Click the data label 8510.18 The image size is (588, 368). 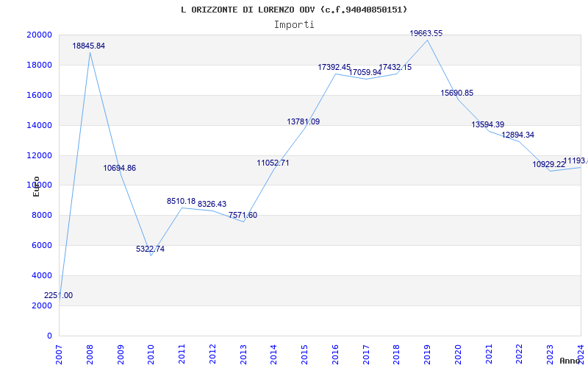coord(181,201)
